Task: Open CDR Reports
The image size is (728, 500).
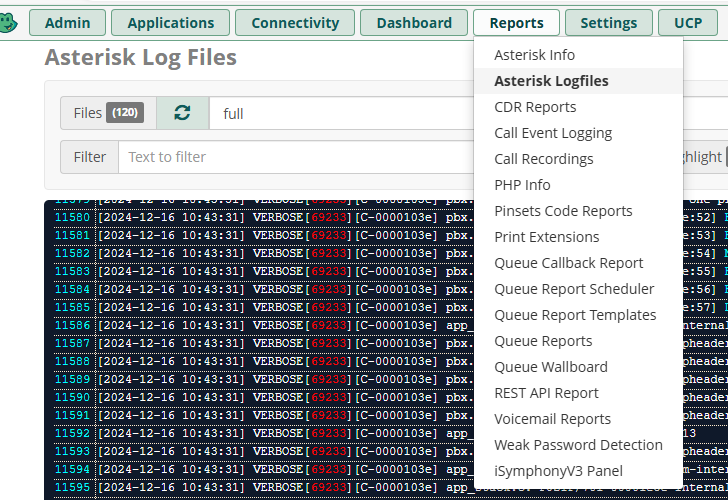Action: coord(578,107)
